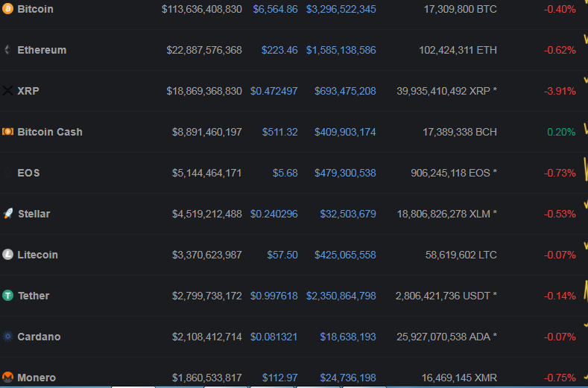Viewport: 588px width, 388px height.
Task: Select Litecoin market cap $3,370,623,987
Action: tap(207, 255)
